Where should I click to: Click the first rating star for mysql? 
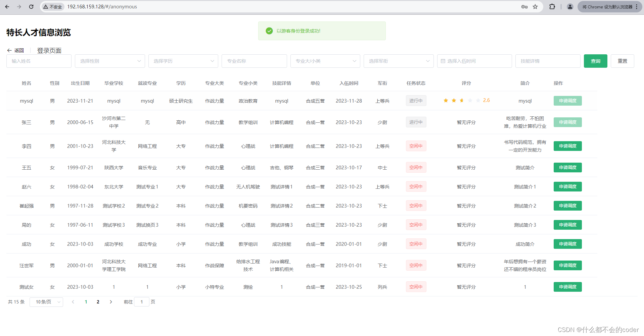(x=446, y=100)
